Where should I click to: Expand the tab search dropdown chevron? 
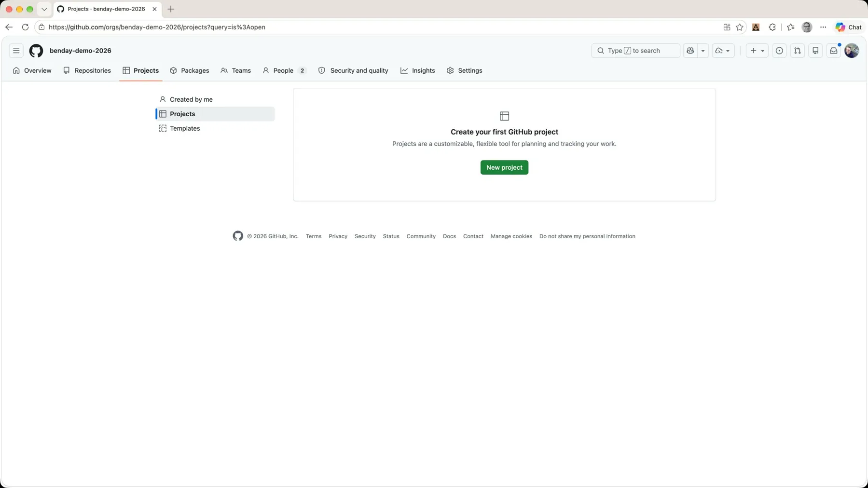click(x=44, y=9)
